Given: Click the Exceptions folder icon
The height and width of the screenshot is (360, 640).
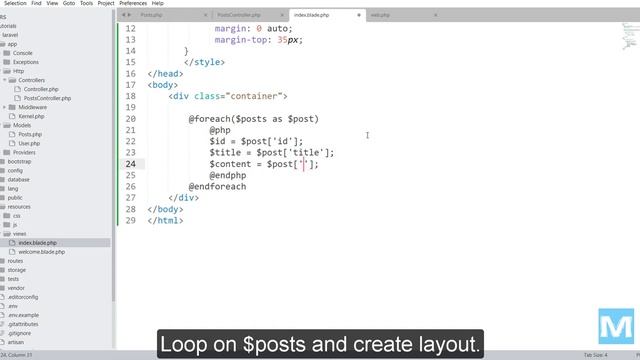Looking at the screenshot, I should 7,62.
